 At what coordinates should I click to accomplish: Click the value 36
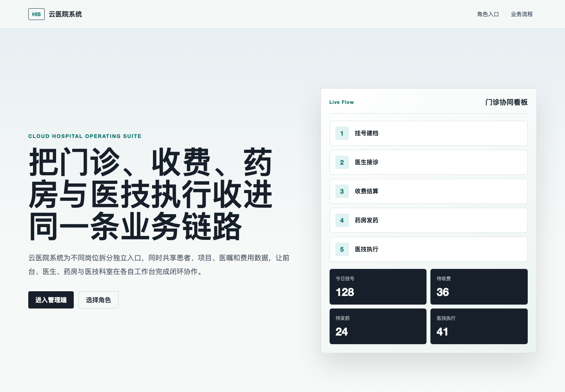[443, 292]
